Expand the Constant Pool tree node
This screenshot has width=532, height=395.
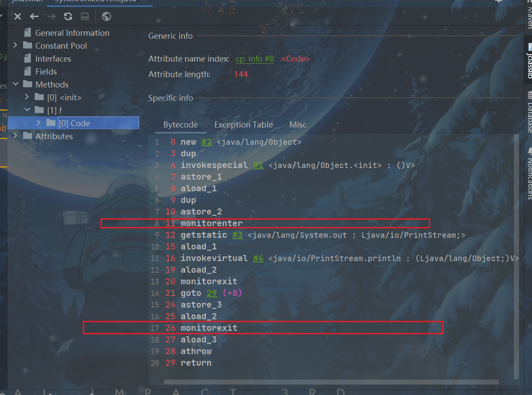pyautogui.click(x=16, y=45)
